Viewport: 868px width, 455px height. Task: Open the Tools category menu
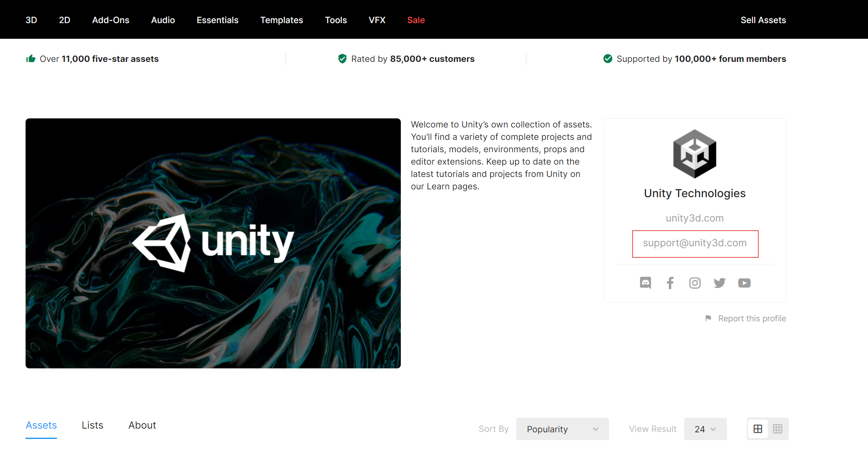[x=336, y=20]
